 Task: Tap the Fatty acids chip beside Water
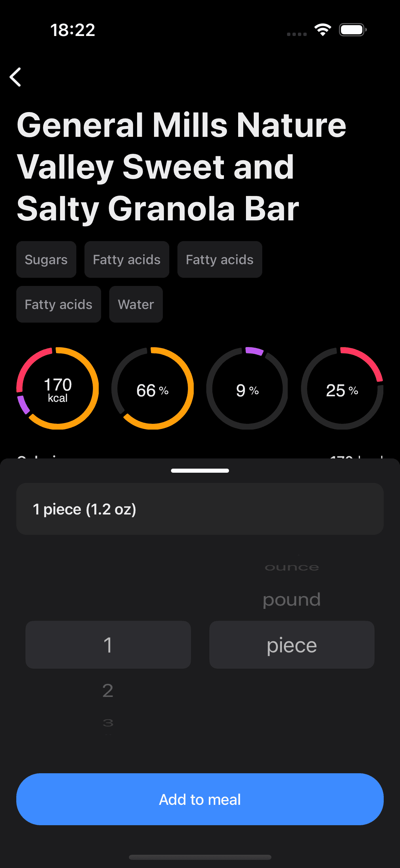(x=59, y=304)
